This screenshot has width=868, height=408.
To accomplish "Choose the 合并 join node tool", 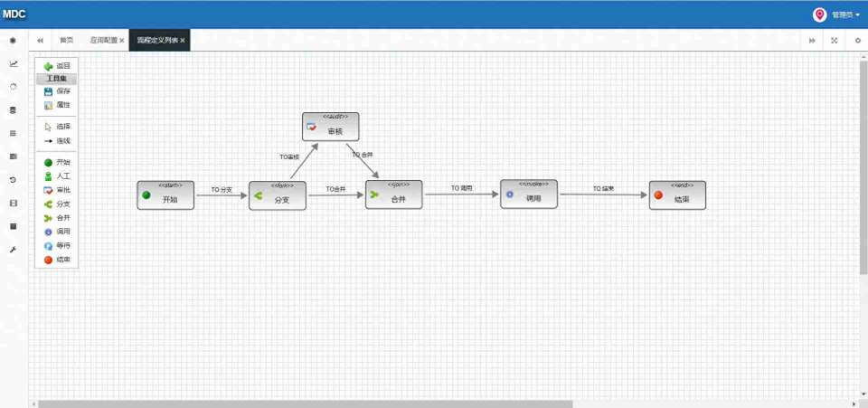I will (x=57, y=218).
